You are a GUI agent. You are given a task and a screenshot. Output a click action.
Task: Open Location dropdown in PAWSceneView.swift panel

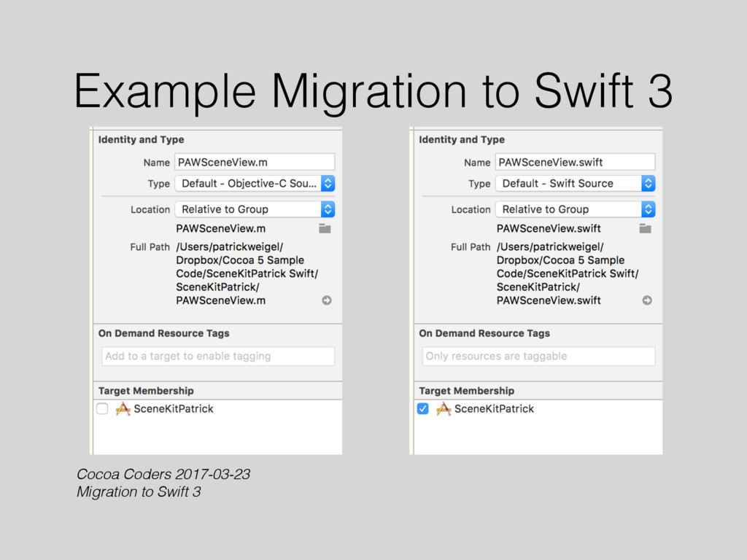click(576, 209)
